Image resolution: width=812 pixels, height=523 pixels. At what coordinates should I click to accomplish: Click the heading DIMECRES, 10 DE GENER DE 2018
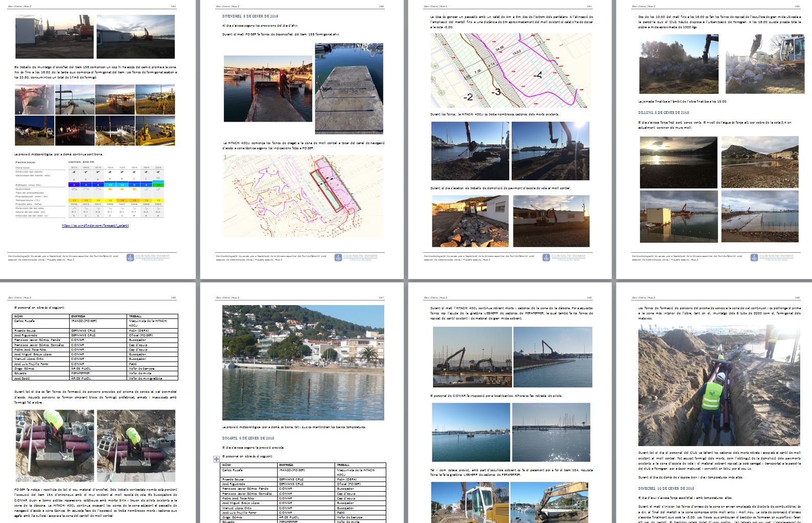tap(666, 489)
